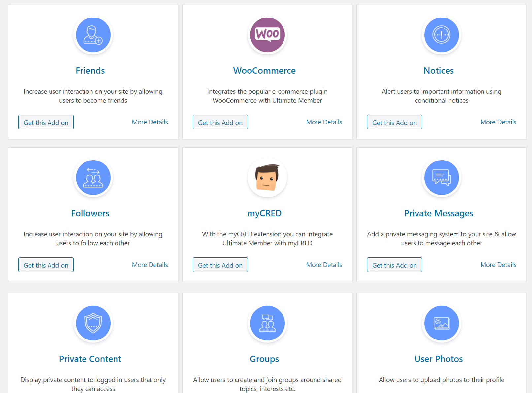
Task: Open More Details for myCRED
Action: [x=324, y=265]
